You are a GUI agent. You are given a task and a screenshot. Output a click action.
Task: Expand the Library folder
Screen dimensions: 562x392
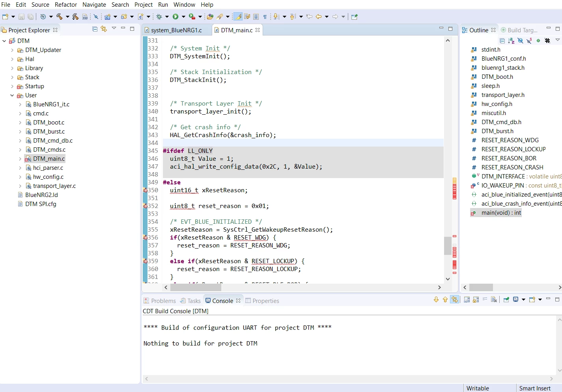(x=12, y=68)
